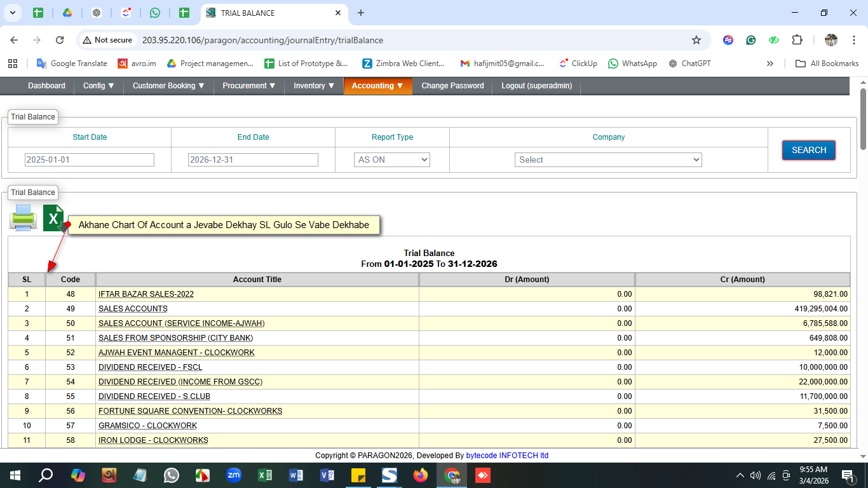The width and height of the screenshot is (868, 488).
Task: Open the SALES ACCOUNTS ledger link
Action: pyautogui.click(x=133, y=309)
